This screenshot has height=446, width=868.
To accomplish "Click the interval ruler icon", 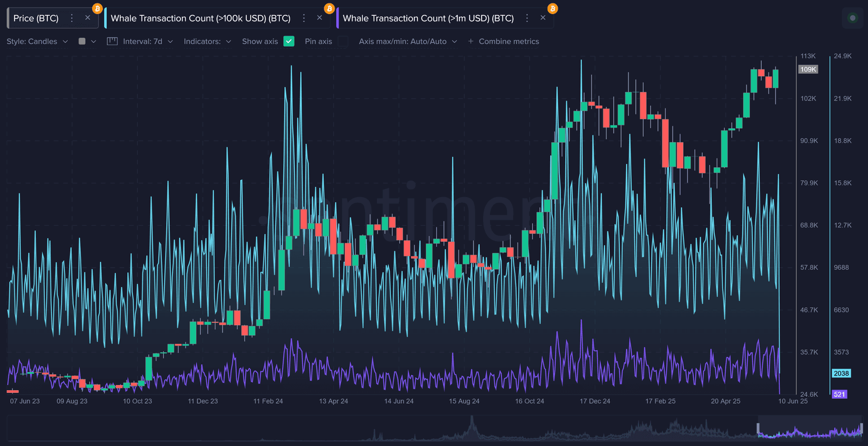I will [112, 41].
